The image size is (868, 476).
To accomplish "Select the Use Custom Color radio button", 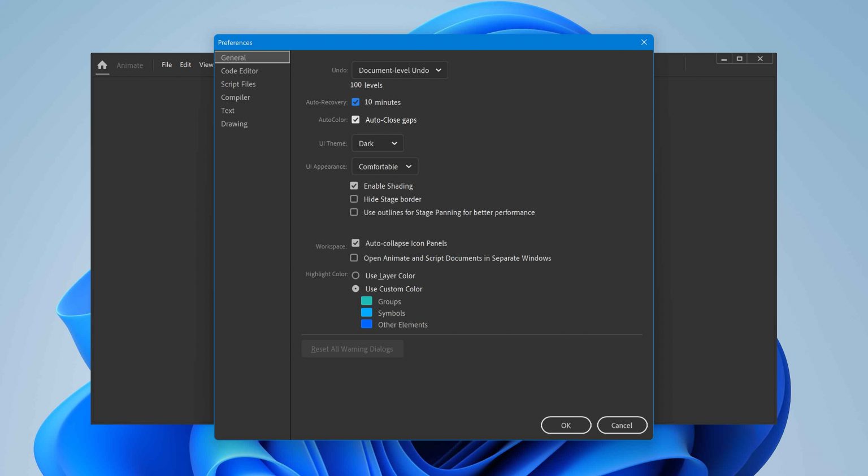I will (x=355, y=288).
